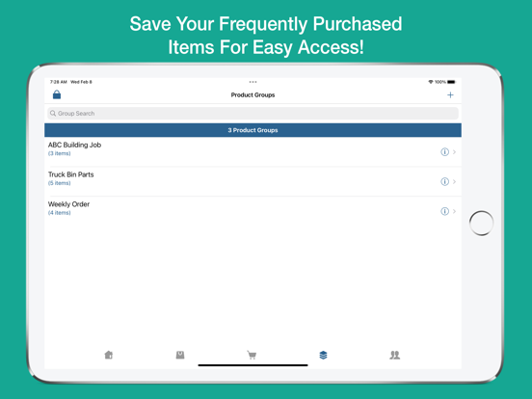Click the (4 items) count label

(60, 213)
